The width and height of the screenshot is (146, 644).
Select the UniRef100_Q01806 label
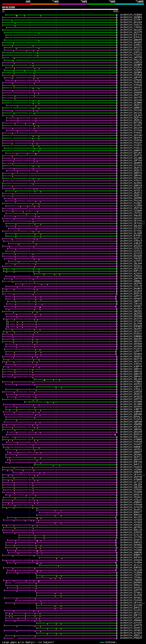tap(131, 291)
